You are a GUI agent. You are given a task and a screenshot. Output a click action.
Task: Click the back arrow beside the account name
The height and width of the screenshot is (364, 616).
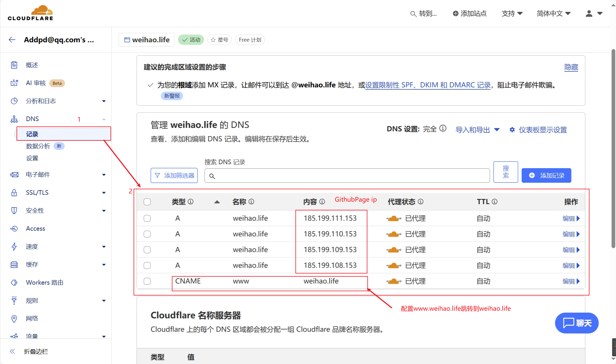coord(12,40)
